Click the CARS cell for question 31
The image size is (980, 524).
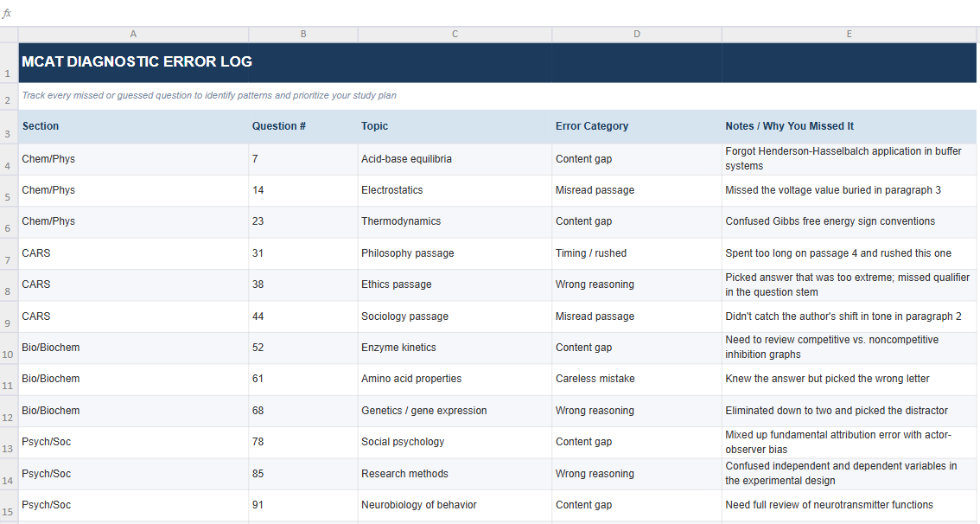tap(133, 254)
